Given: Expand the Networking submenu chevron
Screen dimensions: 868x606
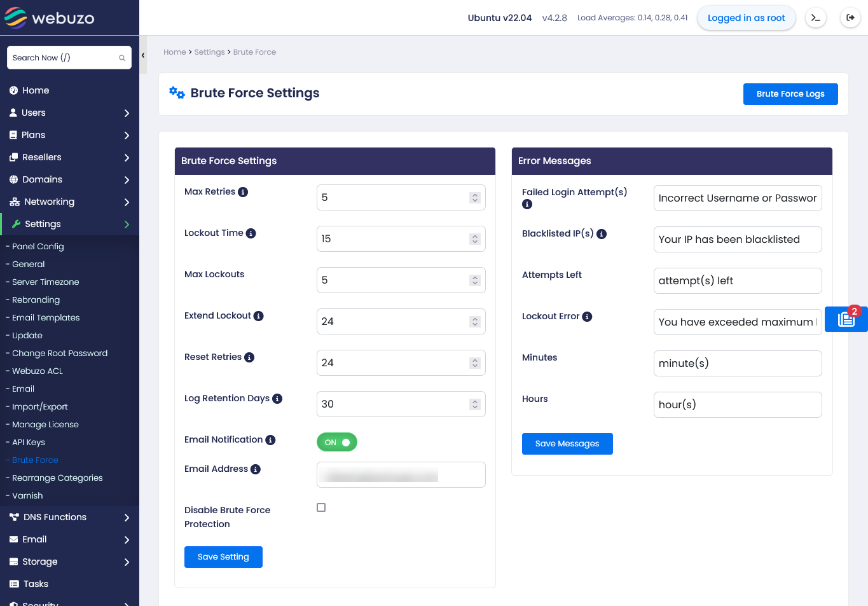Looking at the screenshot, I should (127, 202).
